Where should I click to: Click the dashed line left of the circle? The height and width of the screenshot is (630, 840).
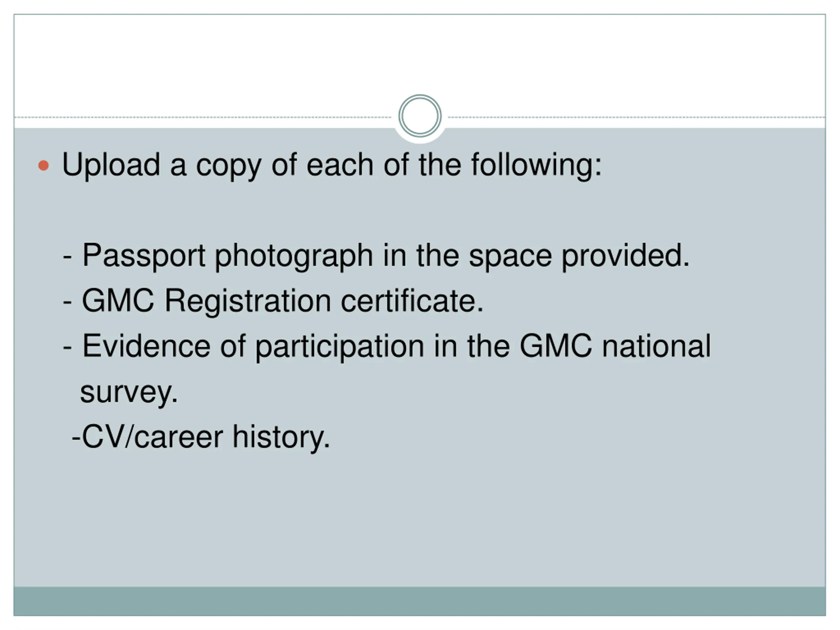203,117
